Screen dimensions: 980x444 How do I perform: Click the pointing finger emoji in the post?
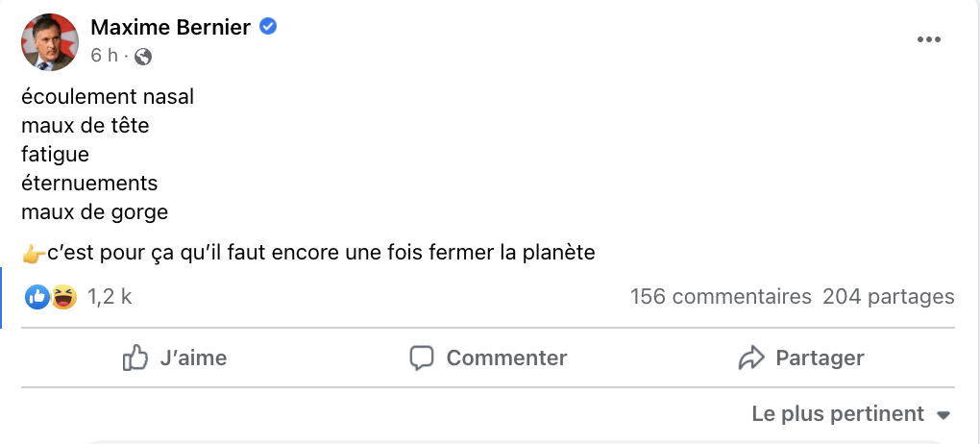tap(34, 255)
